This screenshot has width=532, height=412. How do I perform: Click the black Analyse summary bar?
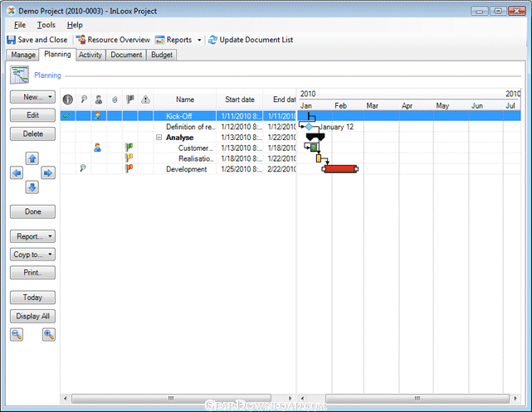pyautogui.click(x=315, y=137)
